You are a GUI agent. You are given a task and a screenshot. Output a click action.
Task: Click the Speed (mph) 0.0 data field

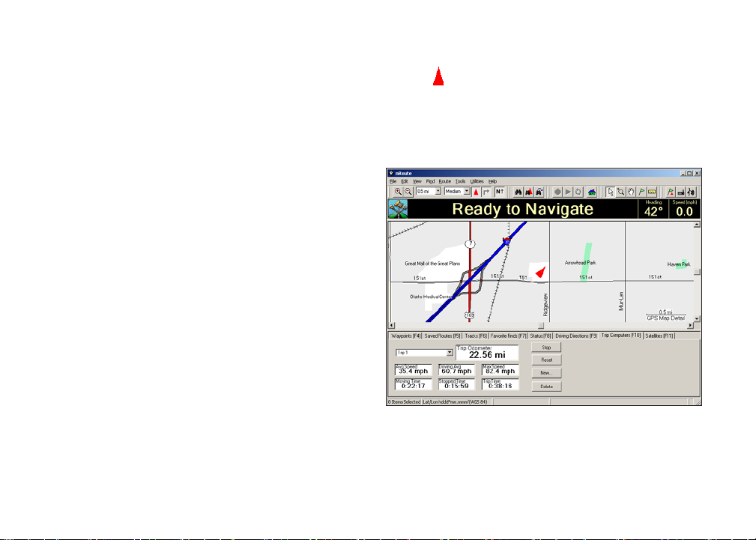coord(685,209)
